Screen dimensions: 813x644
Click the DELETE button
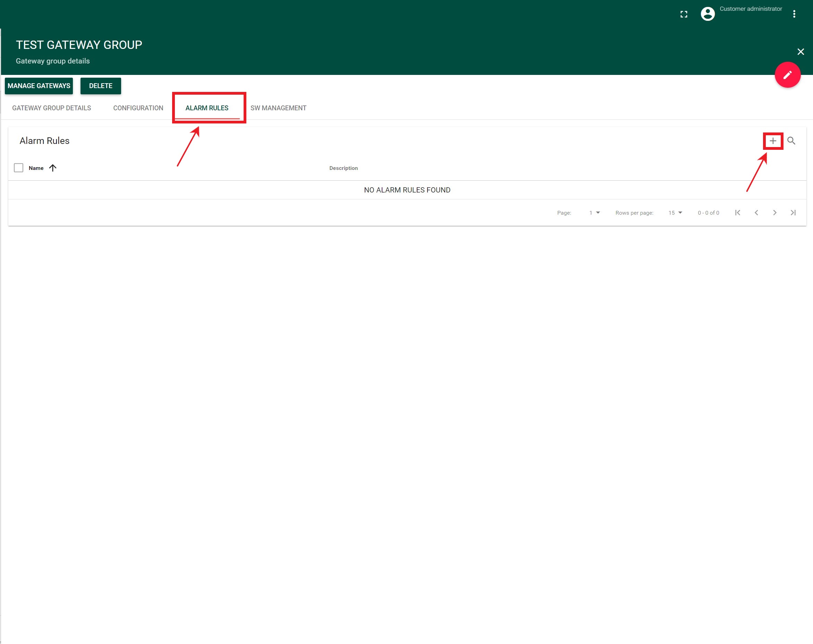[100, 86]
